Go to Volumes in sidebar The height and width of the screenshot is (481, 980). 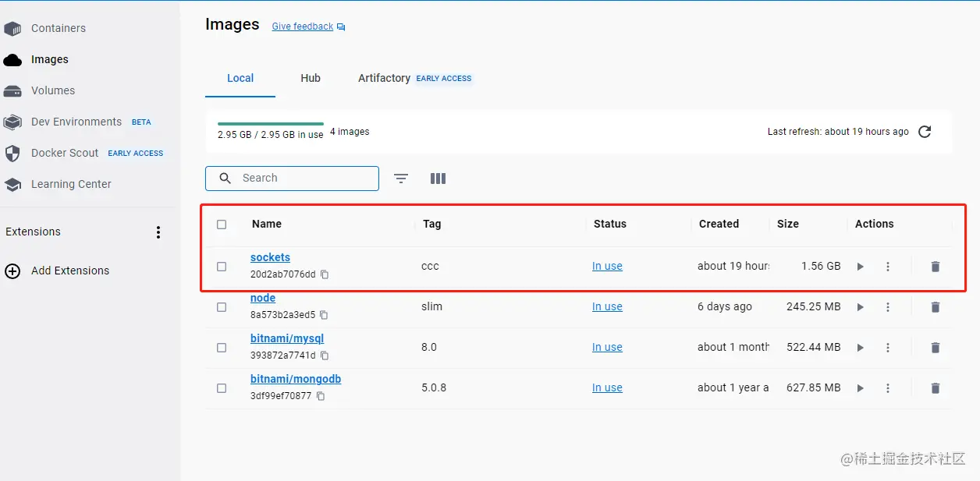coord(53,90)
